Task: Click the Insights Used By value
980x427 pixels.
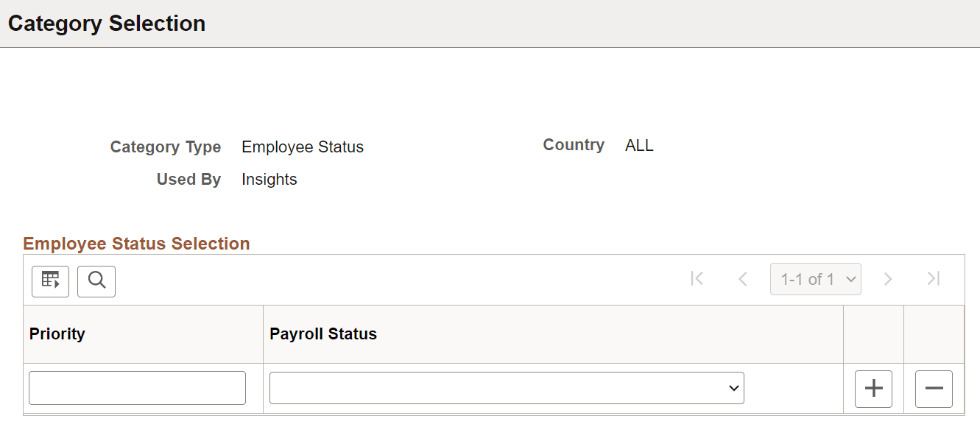Action: [x=269, y=179]
